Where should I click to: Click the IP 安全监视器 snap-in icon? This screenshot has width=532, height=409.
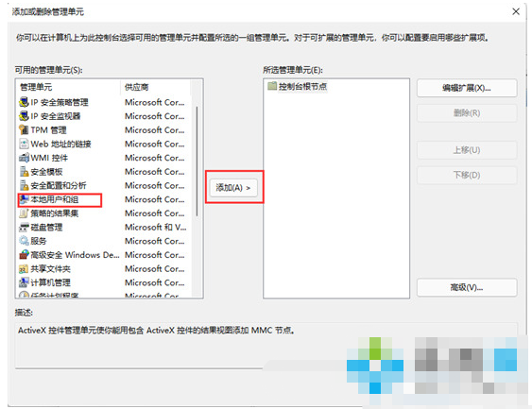[24, 116]
